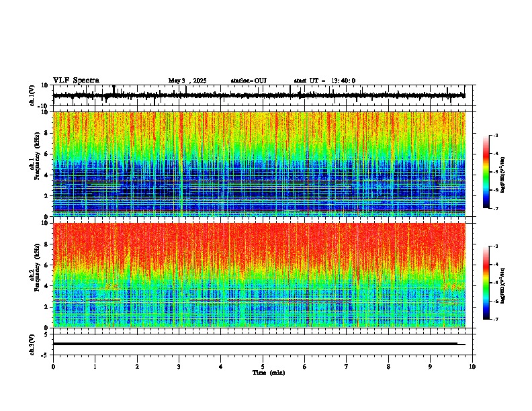532x411 pixels.
Task: Click the "6" kHz tick on ch.1 frequency axis
Action: click(47, 154)
